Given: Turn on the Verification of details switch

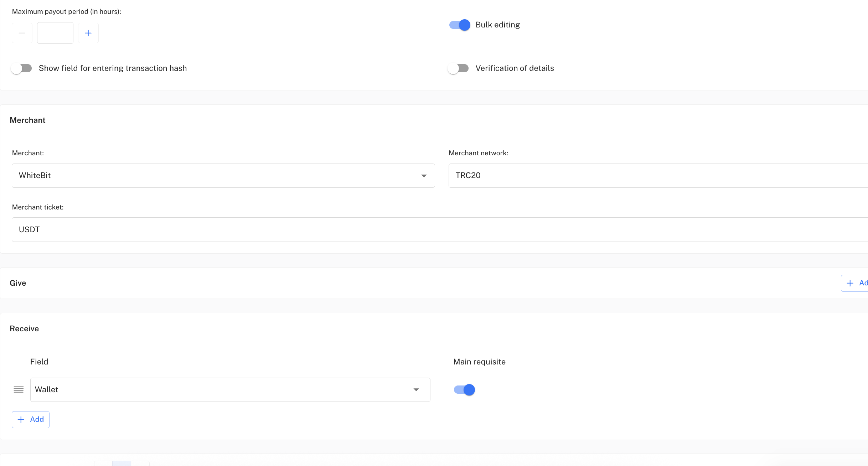Looking at the screenshot, I should click(x=458, y=68).
